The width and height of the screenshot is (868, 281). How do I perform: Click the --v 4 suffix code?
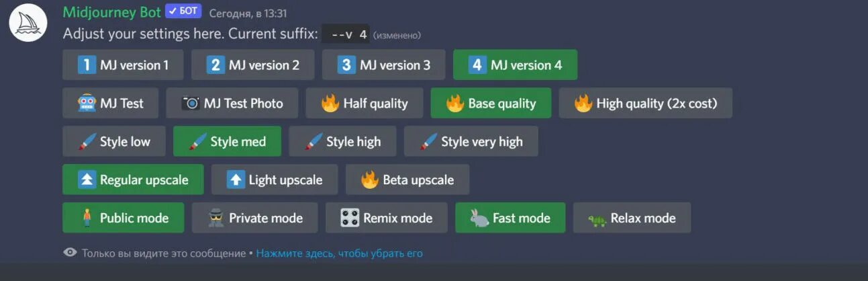[346, 34]
